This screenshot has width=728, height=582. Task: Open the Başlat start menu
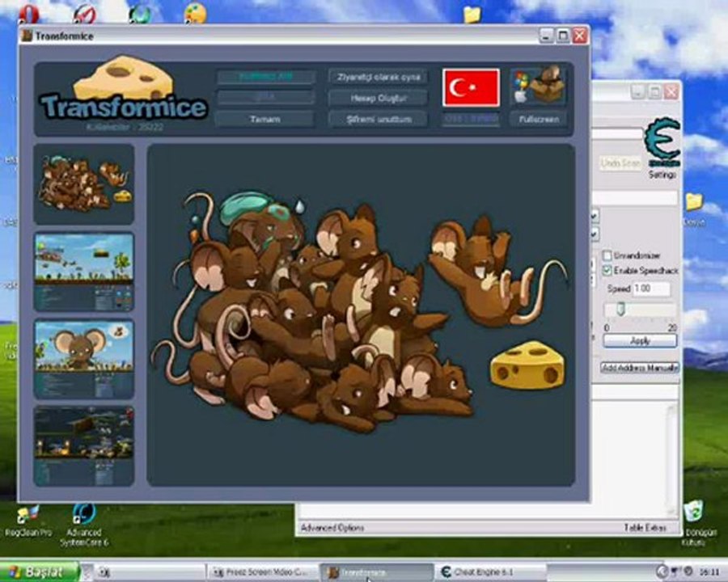(x=40, y=571)
